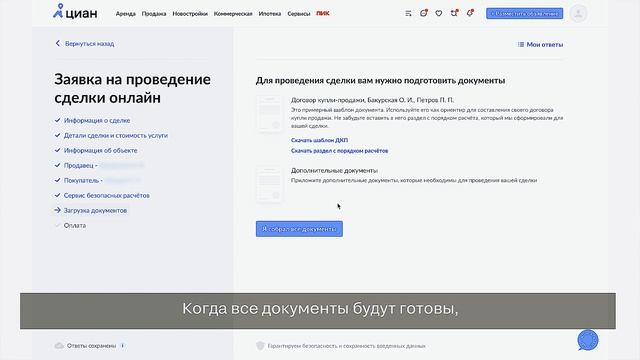
Task: Open the icon between heart and bell
Action: [x=454, y=13]
